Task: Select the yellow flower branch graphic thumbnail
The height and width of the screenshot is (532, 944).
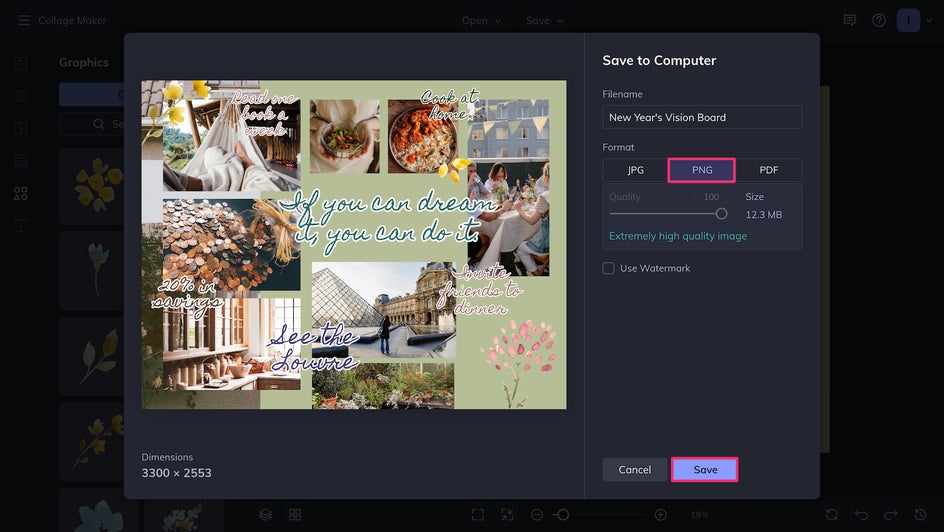Action: point(93,442)
